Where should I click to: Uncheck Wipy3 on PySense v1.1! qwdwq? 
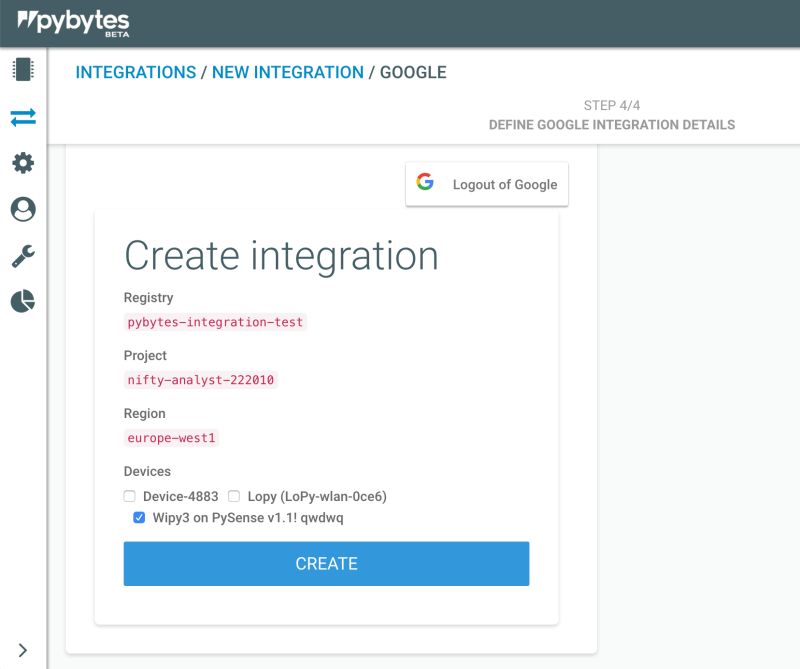tap(138, 517)
